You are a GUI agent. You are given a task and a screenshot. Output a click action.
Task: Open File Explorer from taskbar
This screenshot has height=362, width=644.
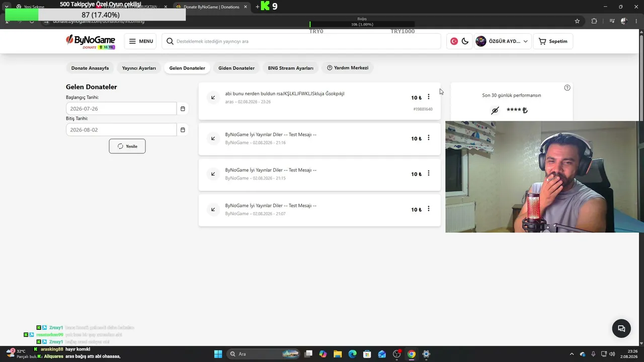(338, 354)
